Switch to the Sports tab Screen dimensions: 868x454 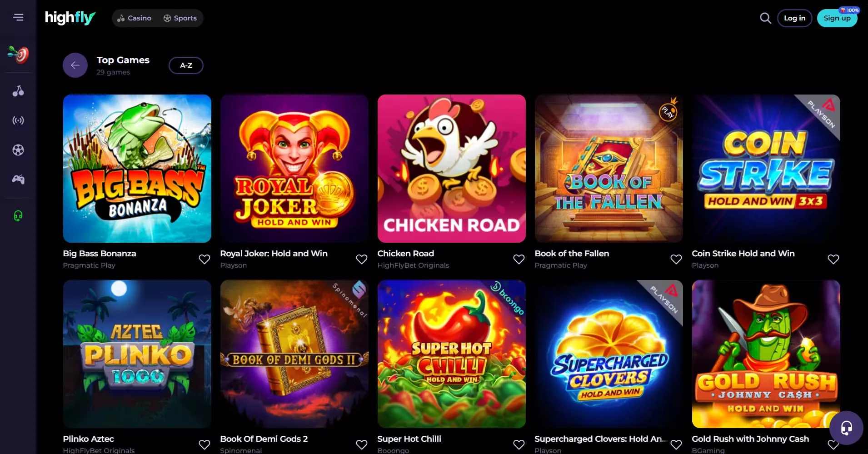tap(180, 18)
